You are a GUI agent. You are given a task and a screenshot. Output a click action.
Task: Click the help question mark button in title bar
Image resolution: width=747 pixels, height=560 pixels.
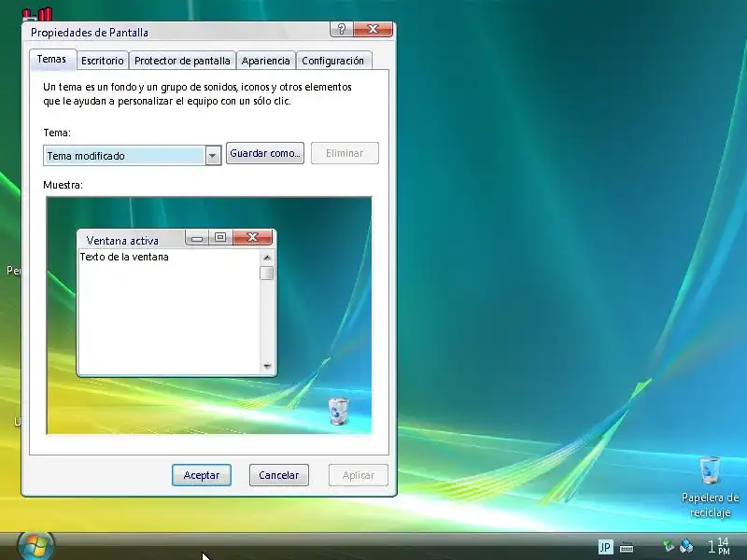coord(341,30)
